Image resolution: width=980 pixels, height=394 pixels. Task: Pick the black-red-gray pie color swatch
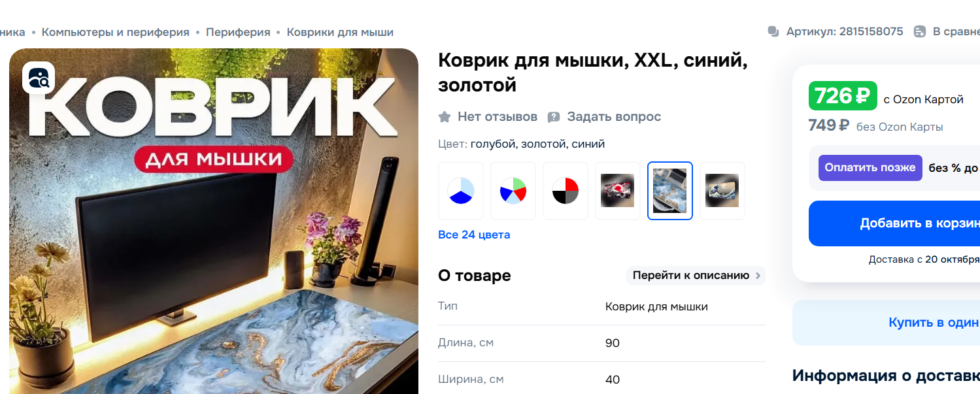point(566,191)
